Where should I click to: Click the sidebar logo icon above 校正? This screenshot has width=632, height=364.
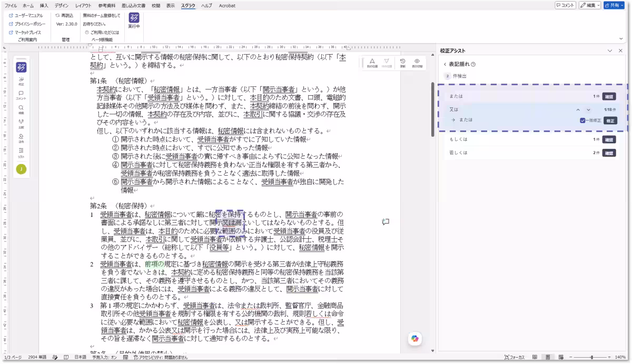pyautogui.click(x=21, y=67)
